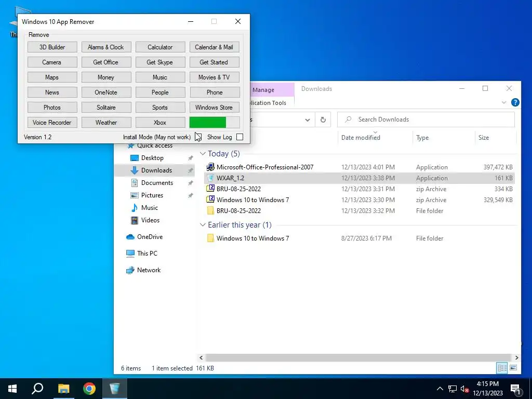Select BRU-08-25-2022 zip archive icon

point(210,189)
